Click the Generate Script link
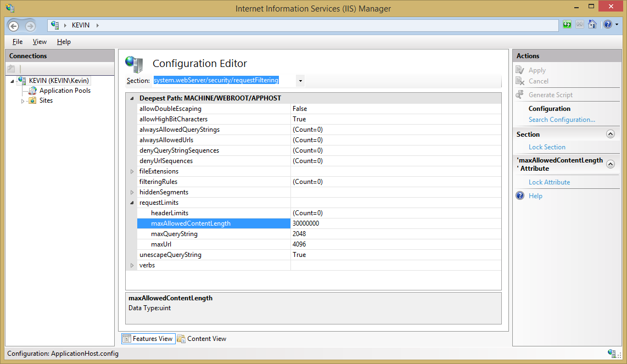 551,95
